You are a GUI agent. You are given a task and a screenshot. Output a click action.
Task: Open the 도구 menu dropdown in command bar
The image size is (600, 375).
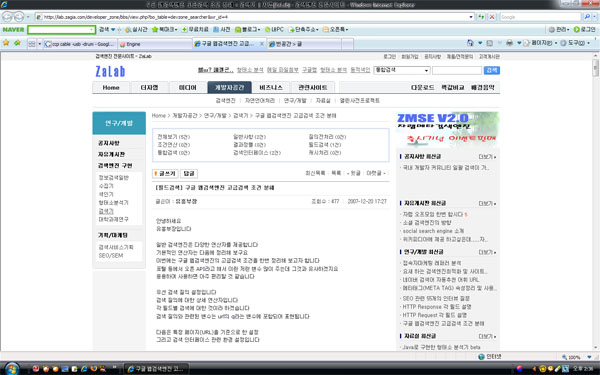pyautogui.click(x=589, y=43)
